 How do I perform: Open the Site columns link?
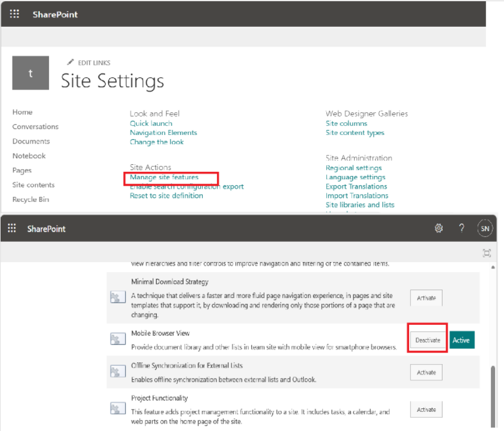(x=346, y=124)
